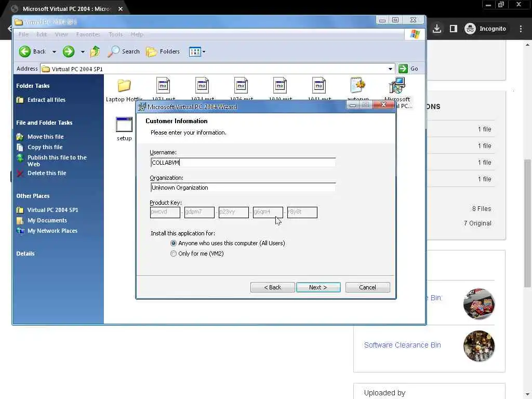The image size is (532, 399).
Task: Click Publish this file to the Web
Action: click(57, 161)
